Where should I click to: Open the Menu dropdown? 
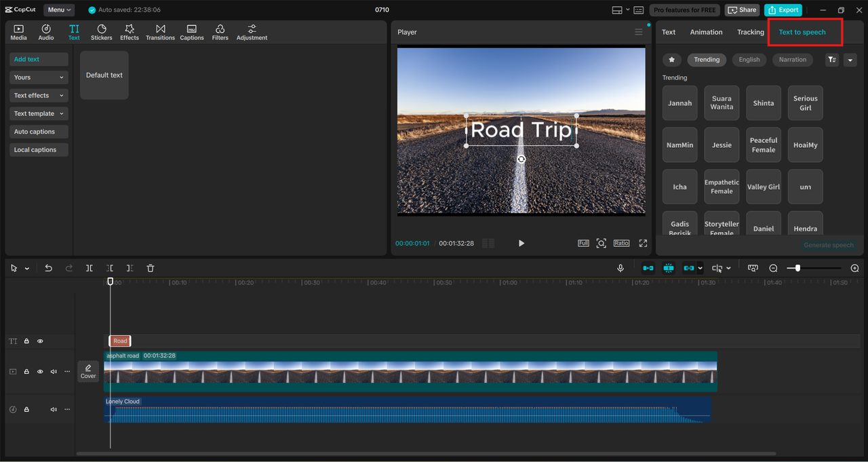tap(60, 10)
